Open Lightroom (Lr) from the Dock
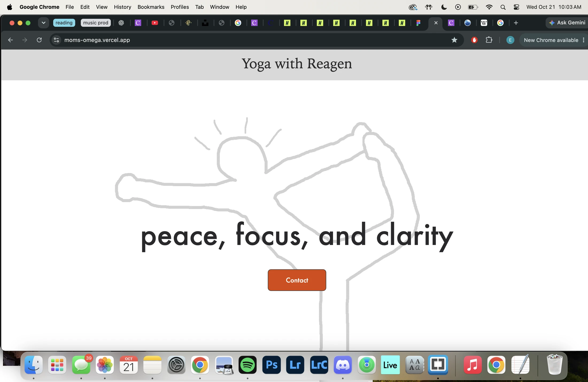The image size is (588, 382). tap(295, 365)
